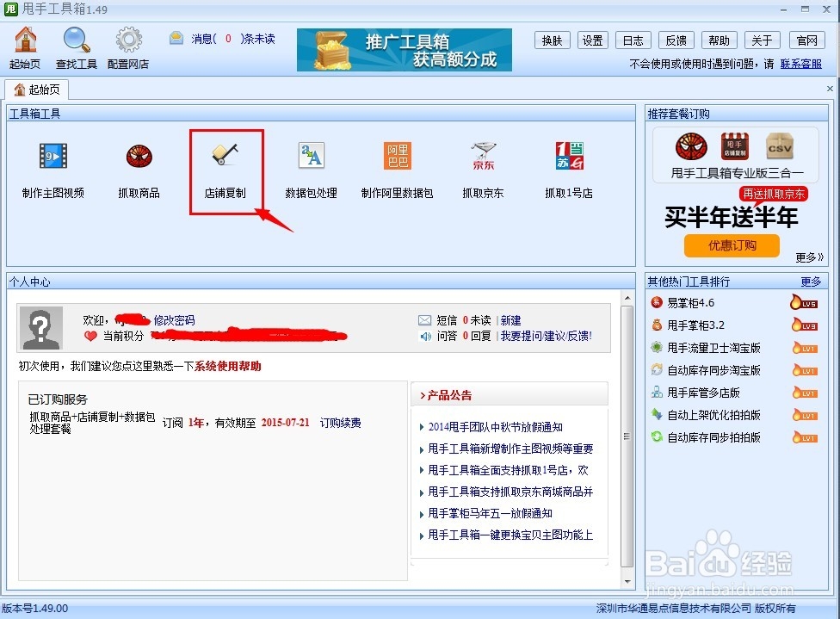Open 数据包处理 tool icon
The height and width of the screenshot is (619, 840).
[x=312, y=156]
